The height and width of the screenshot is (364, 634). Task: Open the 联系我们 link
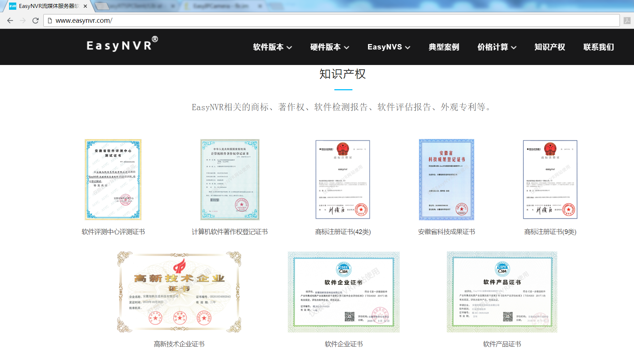click(599, 47)
